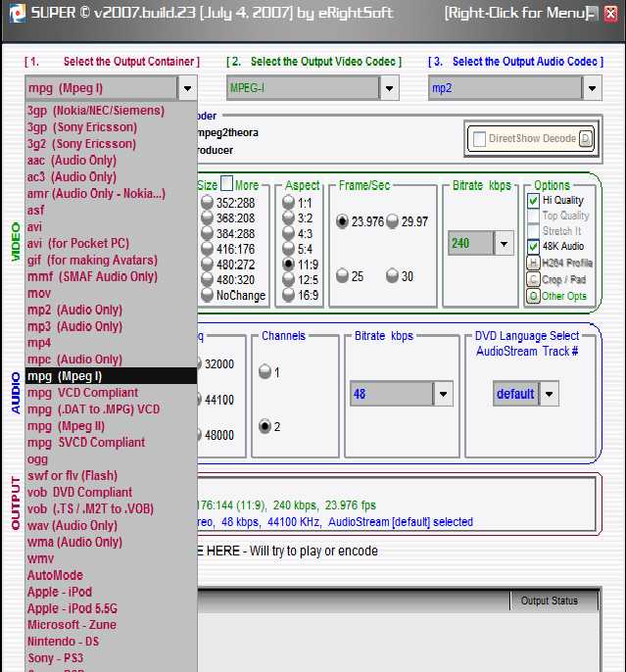Select the 352:288 video size
This screenshot has width=626, height=672.
(x=207, y=202)
